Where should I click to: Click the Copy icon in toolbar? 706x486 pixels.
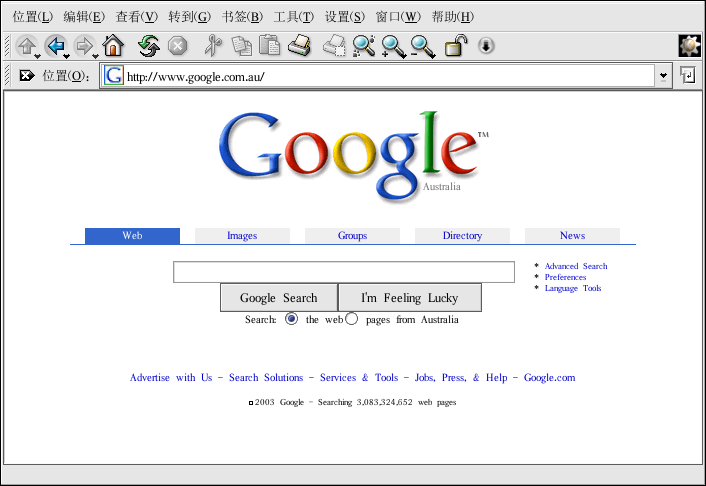242,46
